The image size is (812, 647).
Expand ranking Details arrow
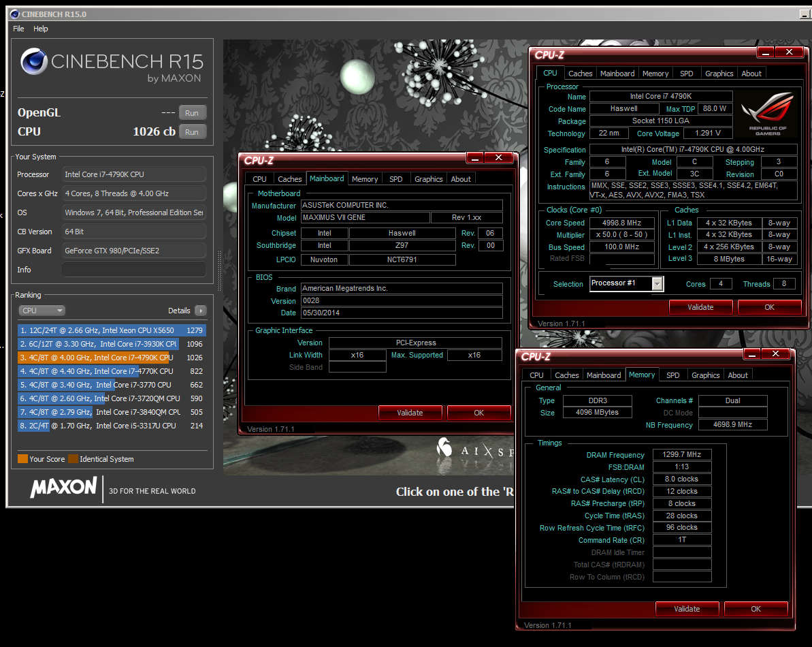(201, 311)
